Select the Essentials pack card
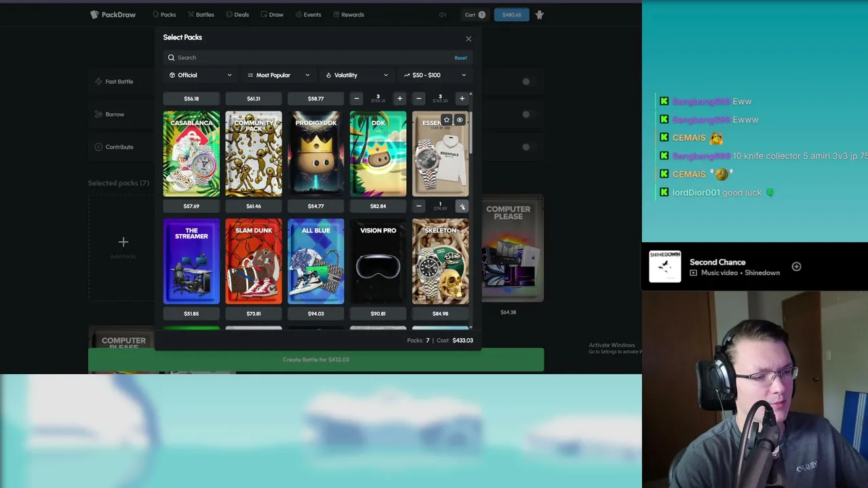Viewport: 868px width, 488px height. [440, 154]
